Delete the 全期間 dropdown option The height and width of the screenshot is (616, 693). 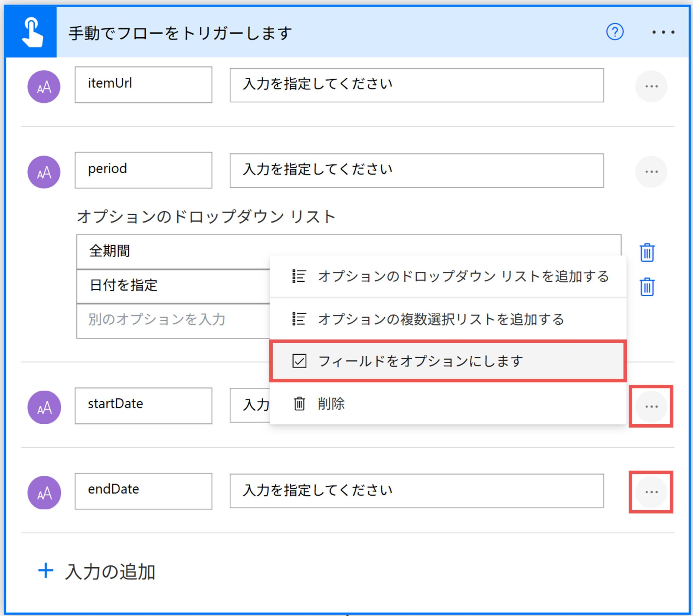(x=647, y=252)
